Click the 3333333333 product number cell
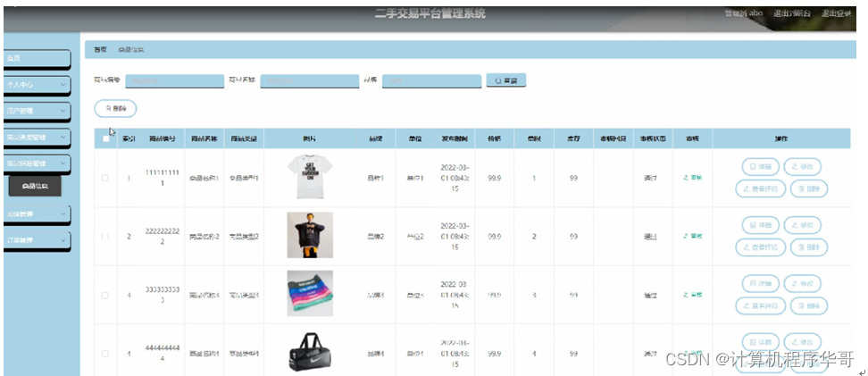 pos(163,295)
